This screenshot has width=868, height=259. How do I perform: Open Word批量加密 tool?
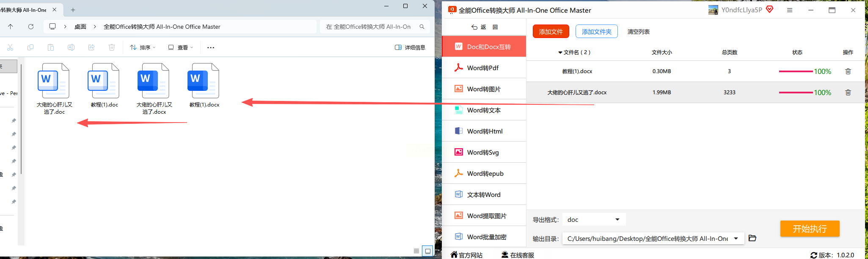[x=484, y=237]
